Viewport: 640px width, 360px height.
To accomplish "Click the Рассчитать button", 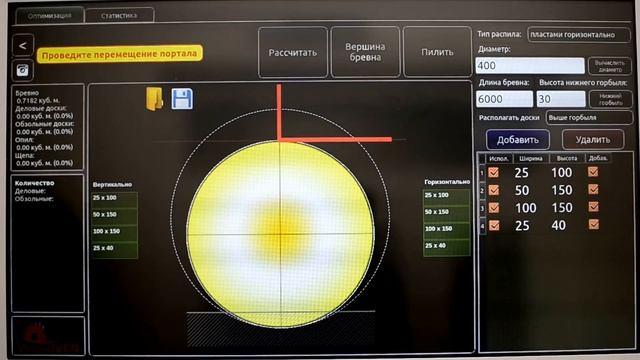I will [293, 52].
